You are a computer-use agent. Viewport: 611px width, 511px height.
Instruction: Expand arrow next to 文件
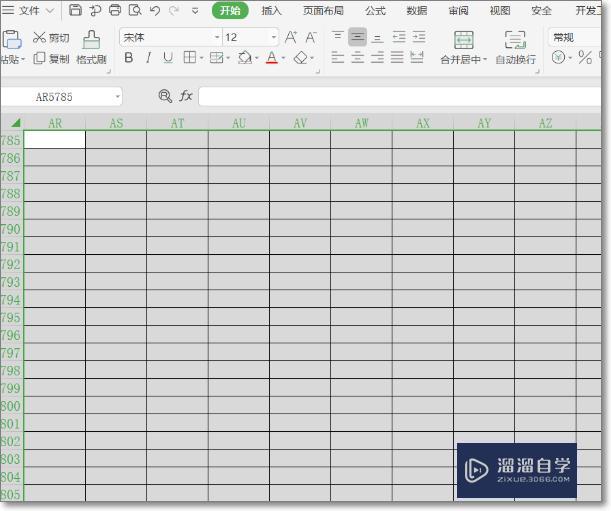(x=49, y=11)
